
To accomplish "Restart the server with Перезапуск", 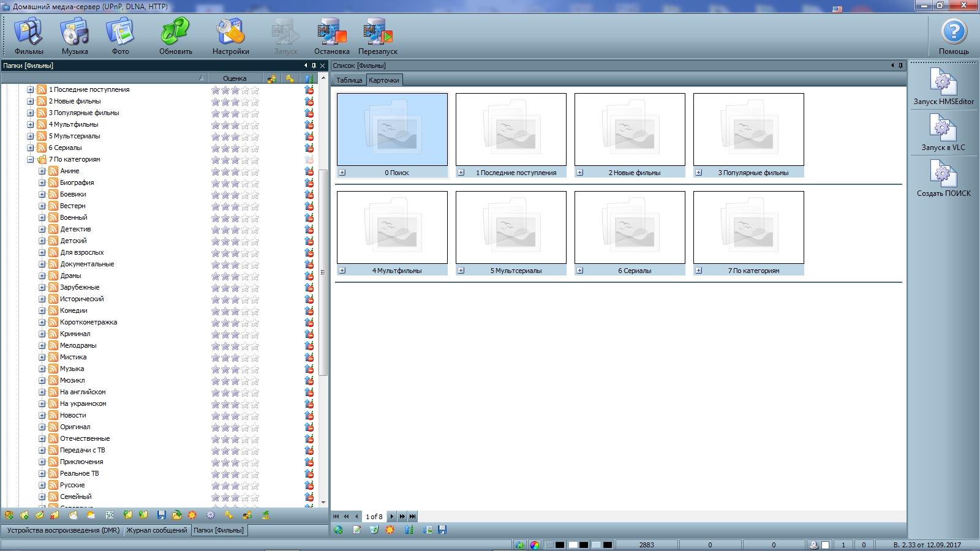I will coord(377,36).
